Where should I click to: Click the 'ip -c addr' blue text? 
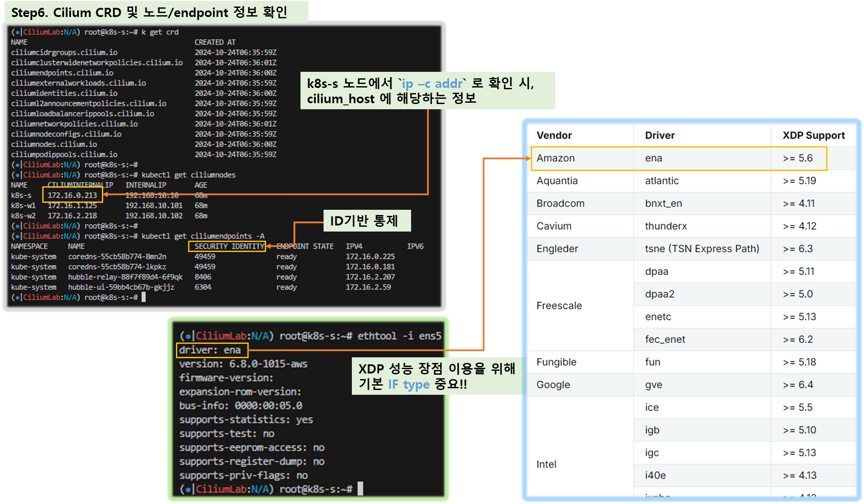pyautogui.click(x=432, y=83)
